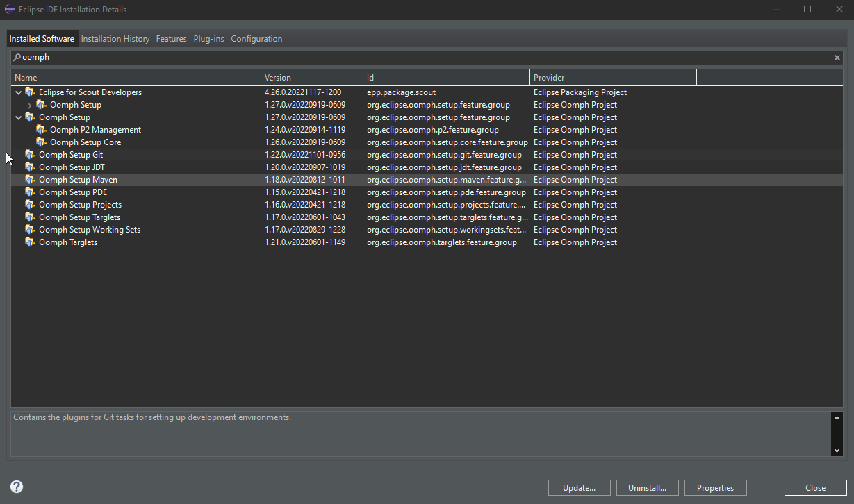Click the Oomph Setup Git feature icon

[30, 155]
